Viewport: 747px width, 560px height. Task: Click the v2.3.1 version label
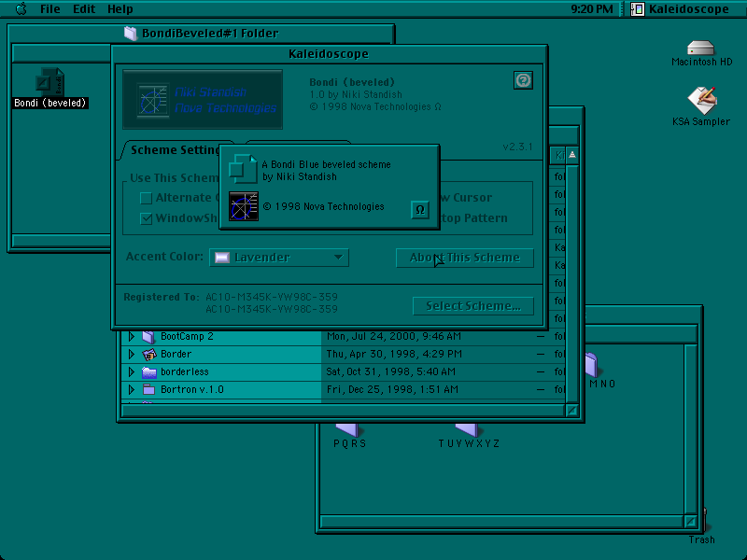(x=517, y=147)
